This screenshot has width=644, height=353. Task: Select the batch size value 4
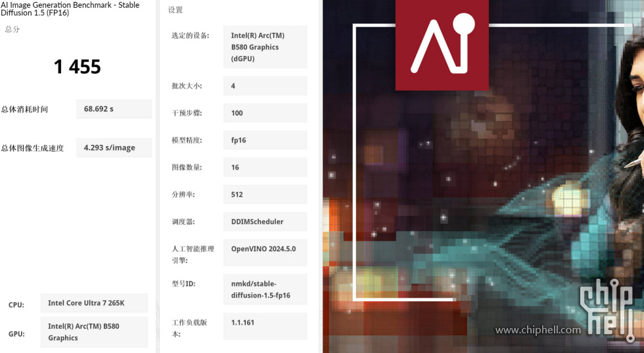click(265, 86)
